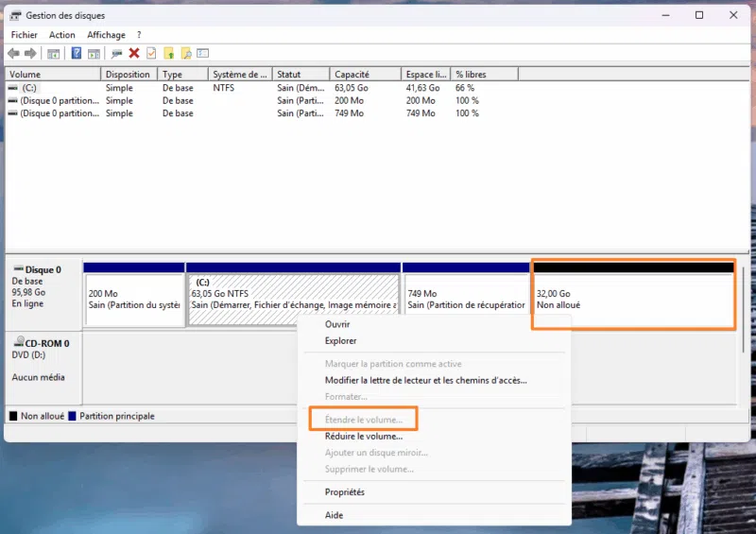The height and width of the screenshot is (534, 756).
Task: Click the Forward arrow in the toolbar
Action: (x=30, y=54)
